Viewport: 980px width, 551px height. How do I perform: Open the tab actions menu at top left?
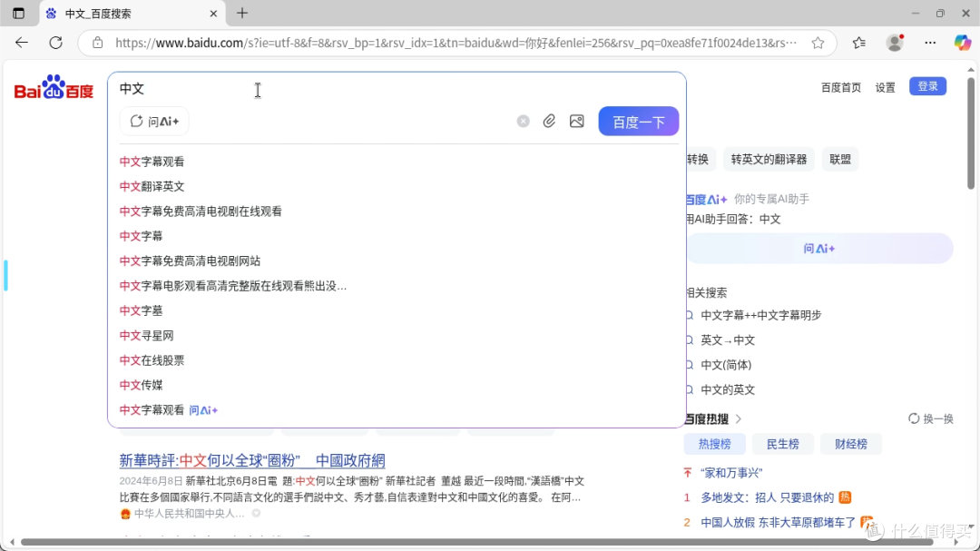pos(18,13)
